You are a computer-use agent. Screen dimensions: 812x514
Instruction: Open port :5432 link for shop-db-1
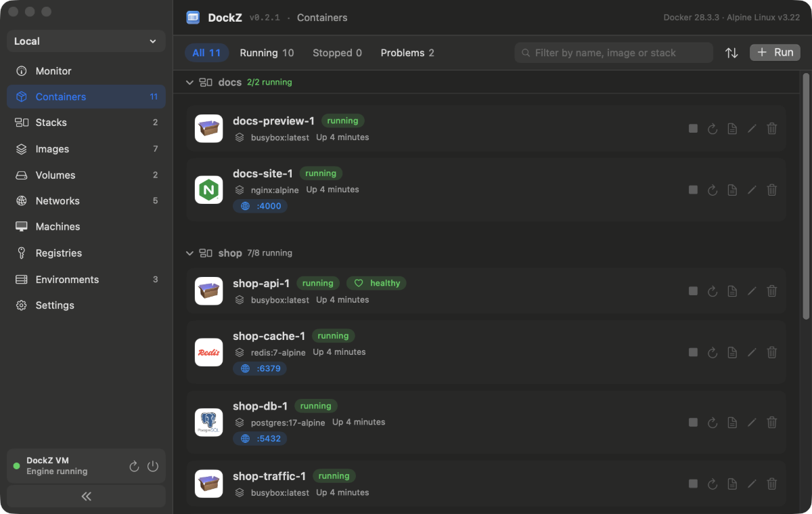coord(261,439)
